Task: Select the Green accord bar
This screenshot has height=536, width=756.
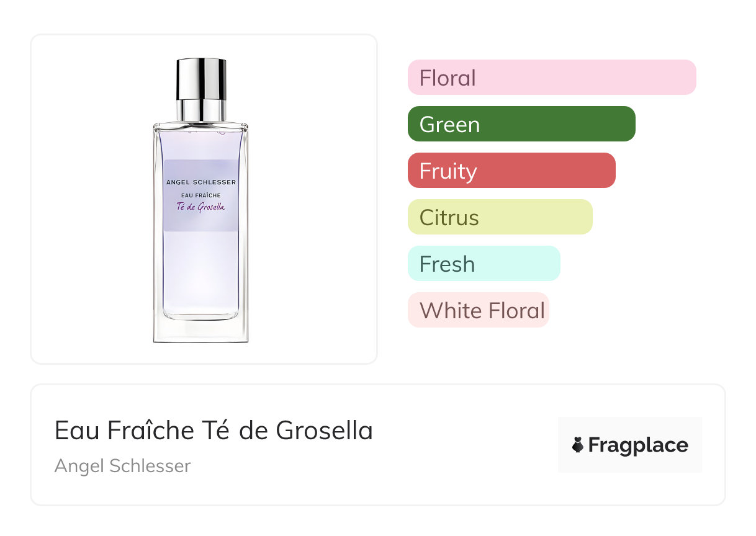Action: point(521,124)
